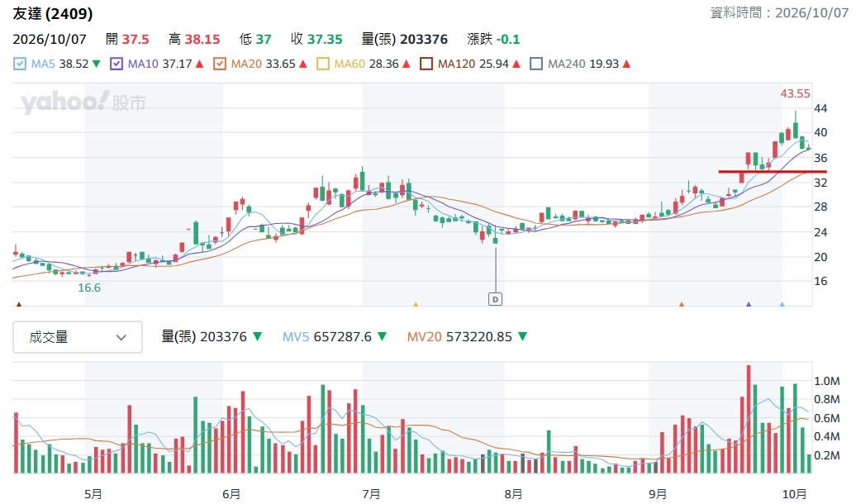Enable the MA120 moving average checkbox
Image resolution: width=856 pixels, height=504 pixels.
click(x=426, y=64)
